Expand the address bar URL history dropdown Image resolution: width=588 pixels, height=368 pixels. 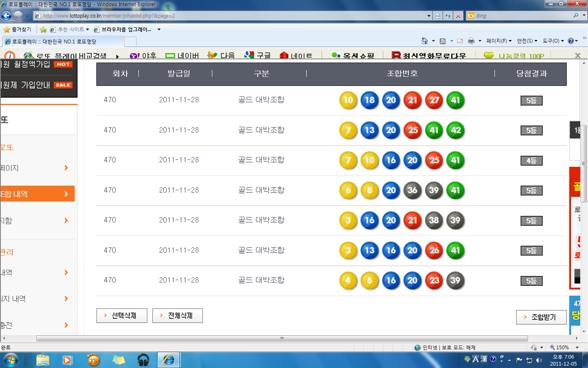pos(429,16)
